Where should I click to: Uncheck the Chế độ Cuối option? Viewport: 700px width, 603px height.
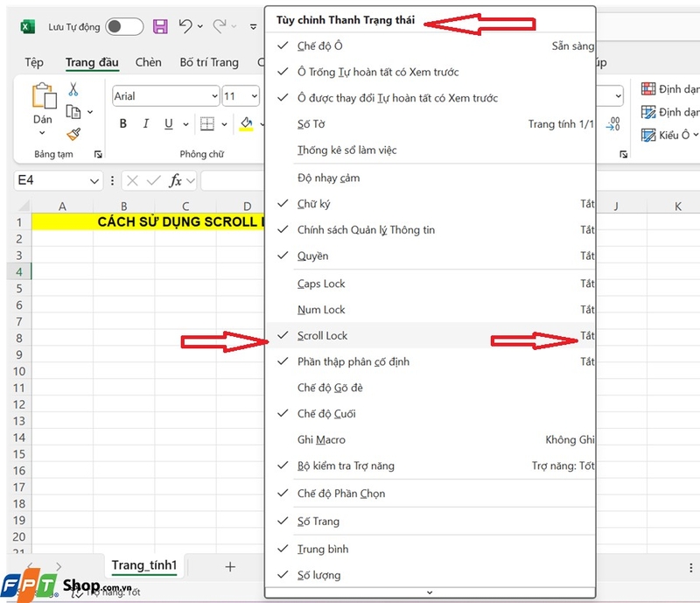click(x=430, y=414)
